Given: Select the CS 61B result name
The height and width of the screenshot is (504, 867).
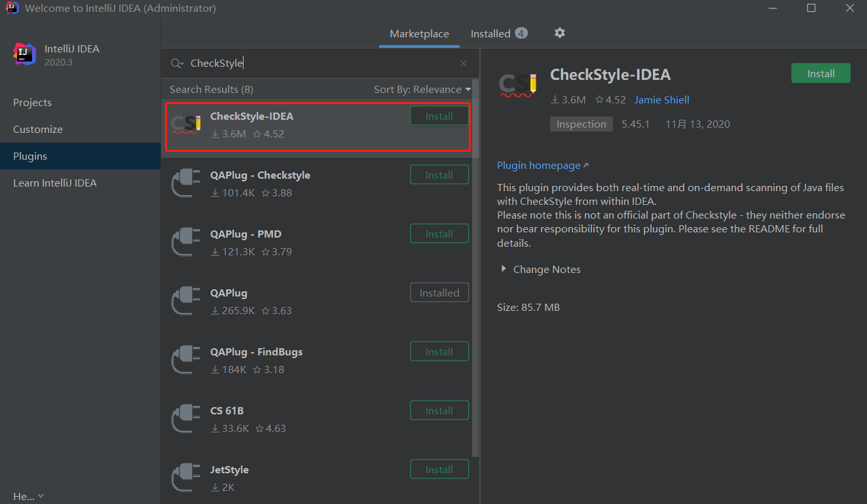Looking at the screenshot, I should point(227,410).
